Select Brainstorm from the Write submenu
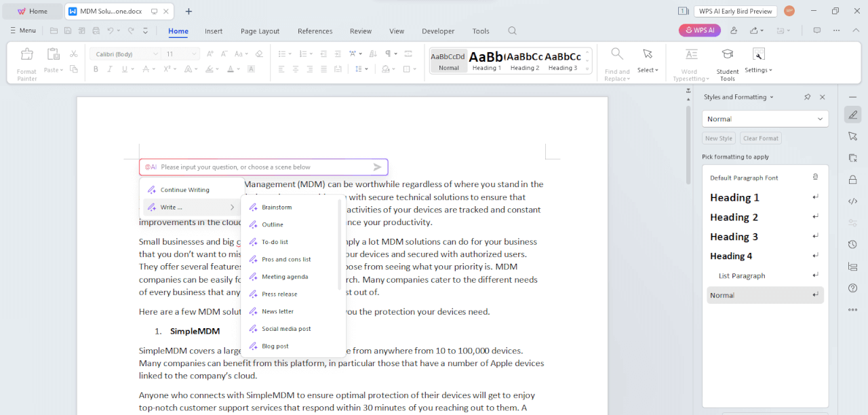The width and height of the screenshot is (868, 415). pos(277,207)
